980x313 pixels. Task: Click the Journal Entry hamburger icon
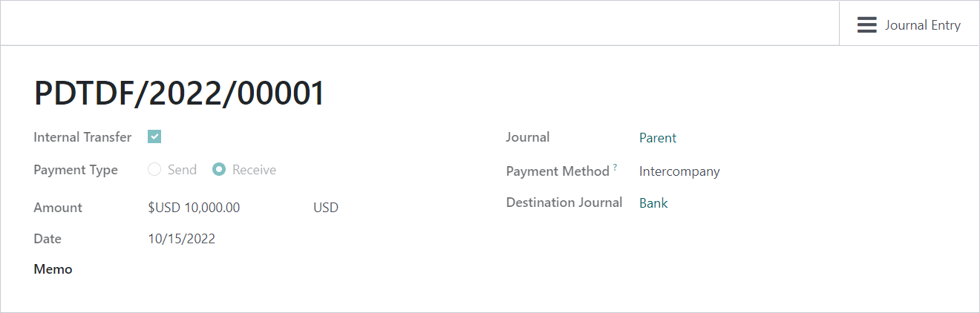click(x=866, y=25)
